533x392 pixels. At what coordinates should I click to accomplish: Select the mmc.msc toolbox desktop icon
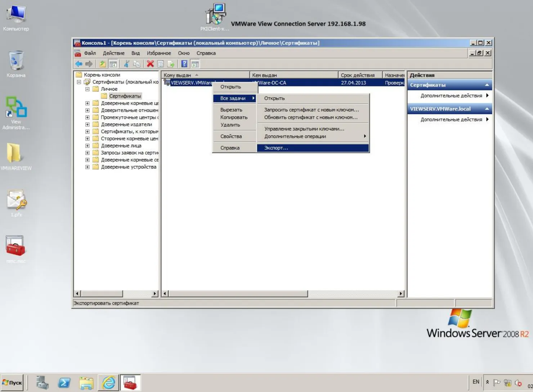click(x=15, y=249)
